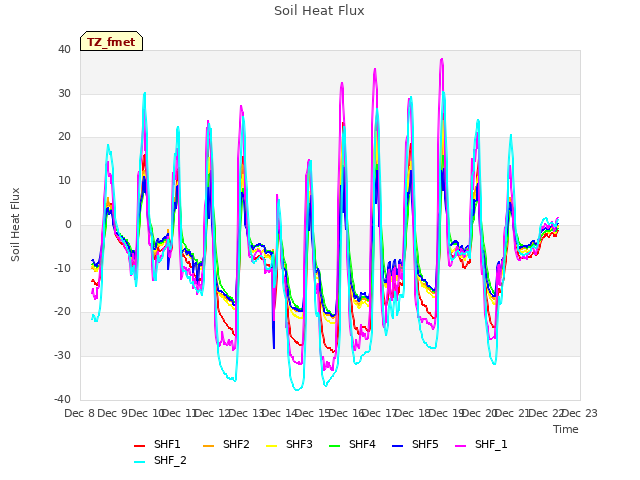Toggle the SHF3 legend entry
Viewport: 640px width, 480px height.
click(289, 444)
